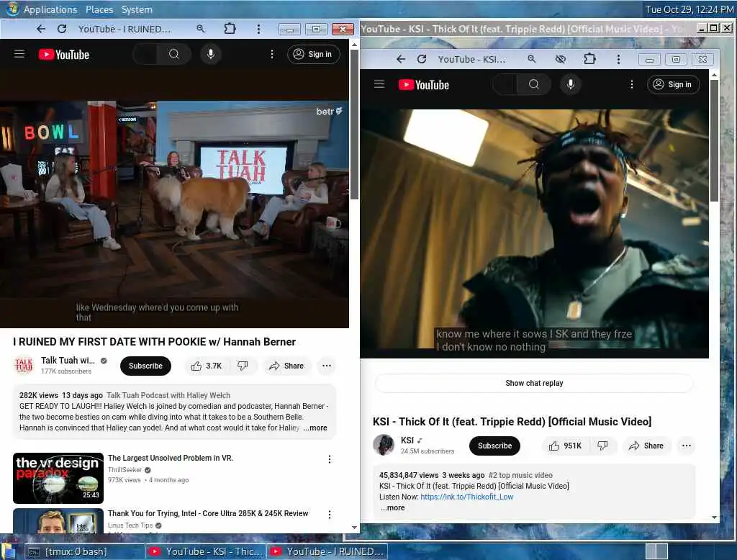This screenshot has height=560, width=737.
Task: Like the KSI video (951K)
Action: [x=566, y=446]
